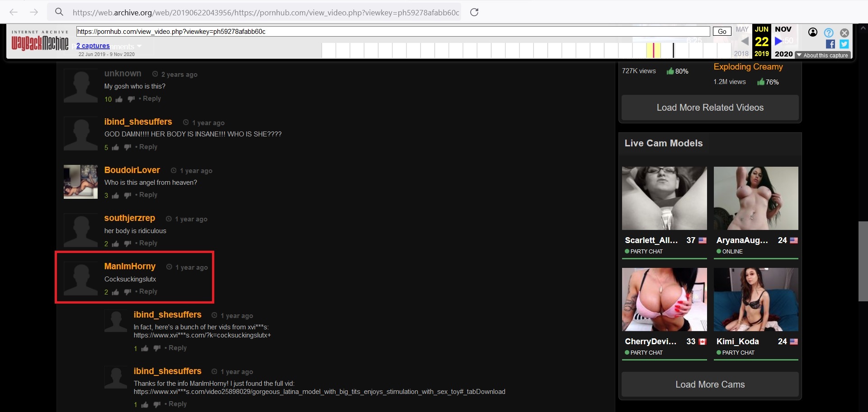868x412 pixels.
Task: Share capture via the Twitter icon
Action: point(844,44)
